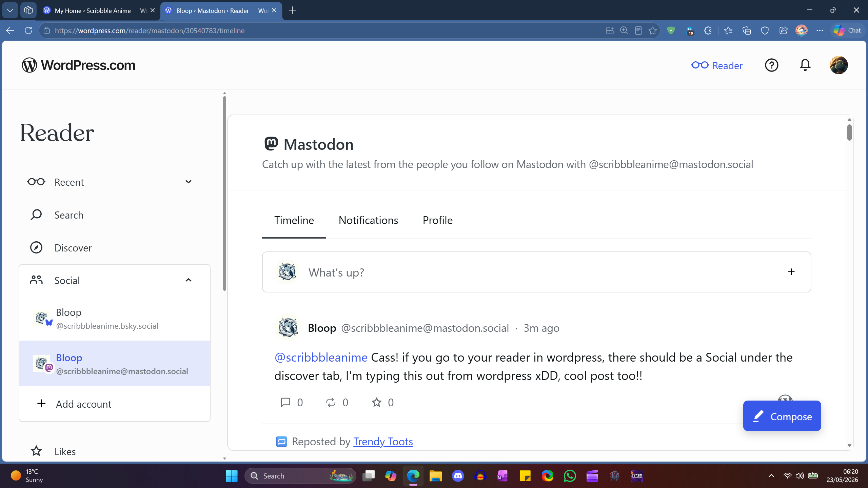Click the taskbar Search box
Image resolution: width=868 pixels, height=488 pixels.
(300, 476)
